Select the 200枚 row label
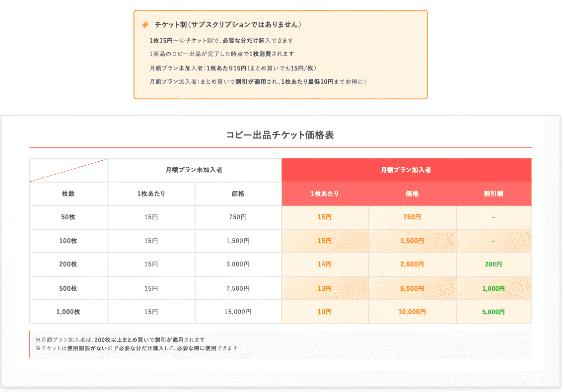The image size is (563, 392). pos(68,264)
